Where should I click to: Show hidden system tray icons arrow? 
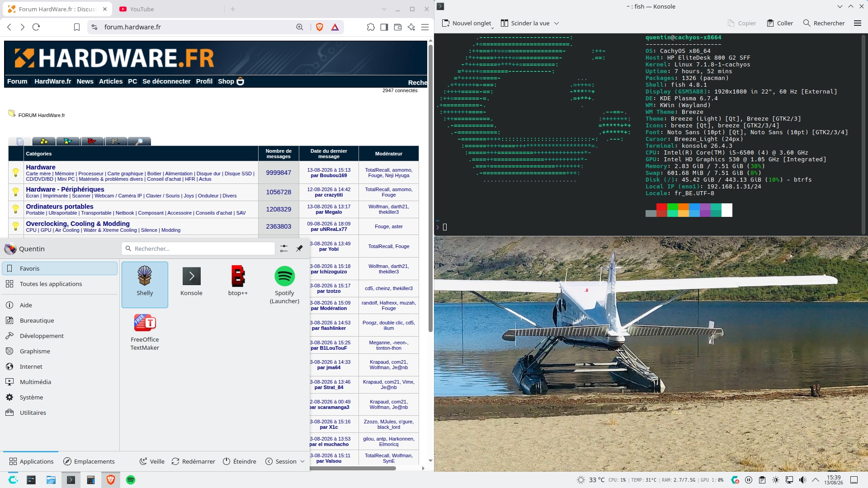(x=816, y=480)
